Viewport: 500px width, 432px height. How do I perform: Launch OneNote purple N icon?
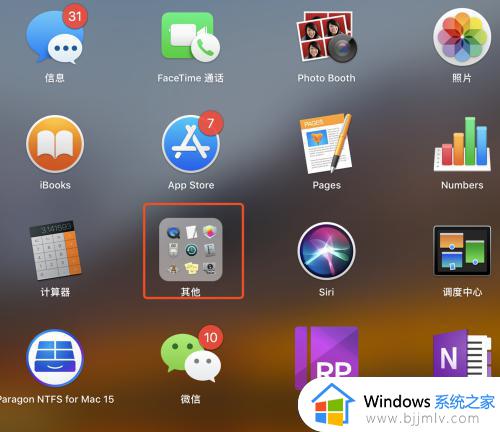click(462, 353)
